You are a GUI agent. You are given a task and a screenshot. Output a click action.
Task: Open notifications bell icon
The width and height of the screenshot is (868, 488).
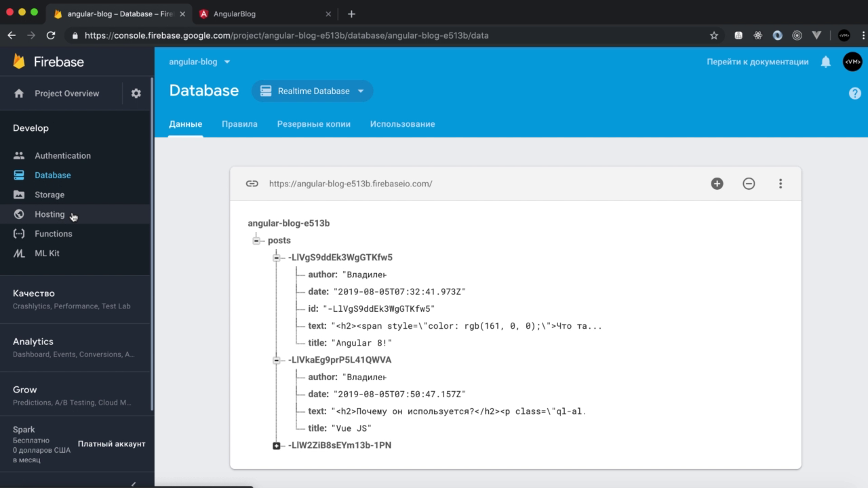[x=825, y=62]
